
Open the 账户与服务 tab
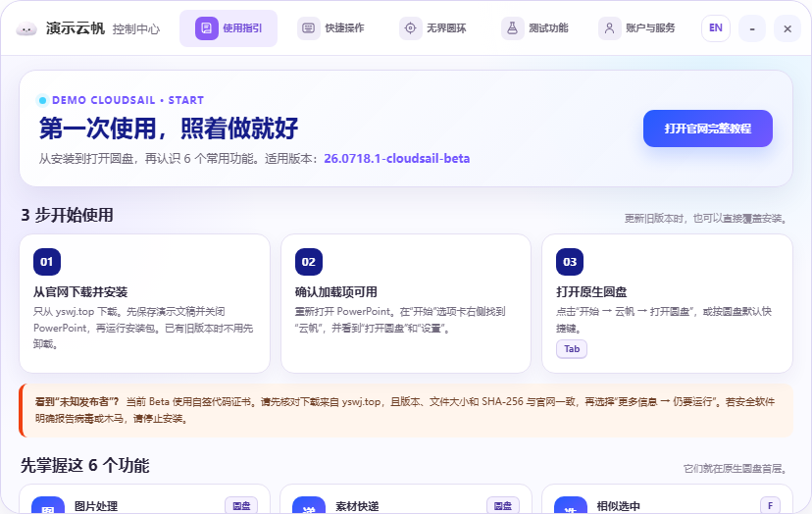pos(637,28)
